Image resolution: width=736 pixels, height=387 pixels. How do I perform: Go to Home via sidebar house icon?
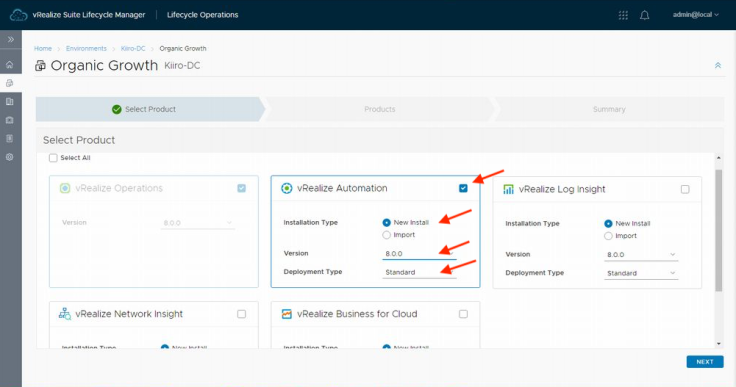(x=9, y=65)
